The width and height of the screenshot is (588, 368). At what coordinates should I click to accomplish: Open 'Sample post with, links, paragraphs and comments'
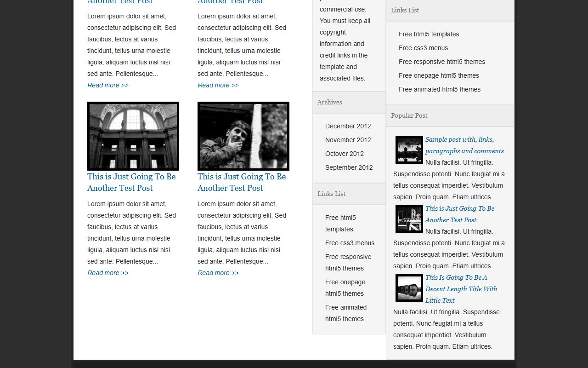click(x=464, y=145)
